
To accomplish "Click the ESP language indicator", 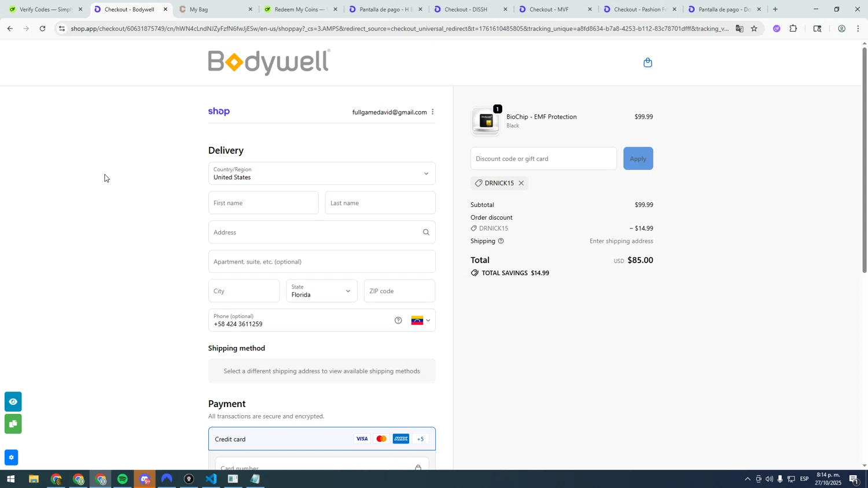I will (x=804, y=479).
